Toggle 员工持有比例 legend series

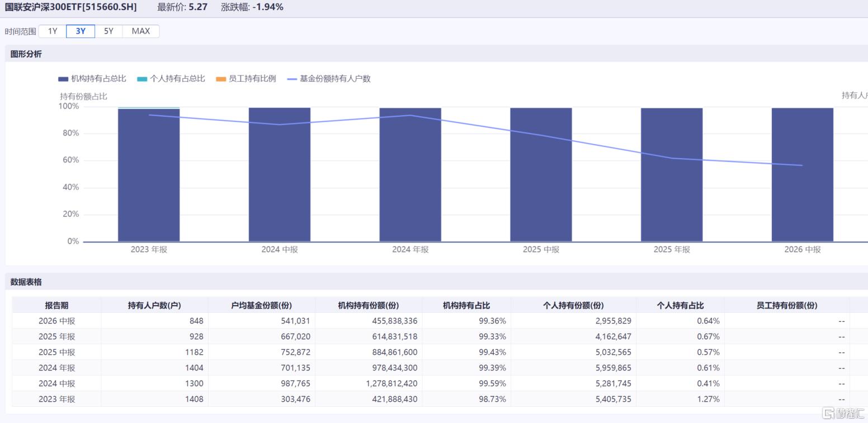[x=246, y=79]
